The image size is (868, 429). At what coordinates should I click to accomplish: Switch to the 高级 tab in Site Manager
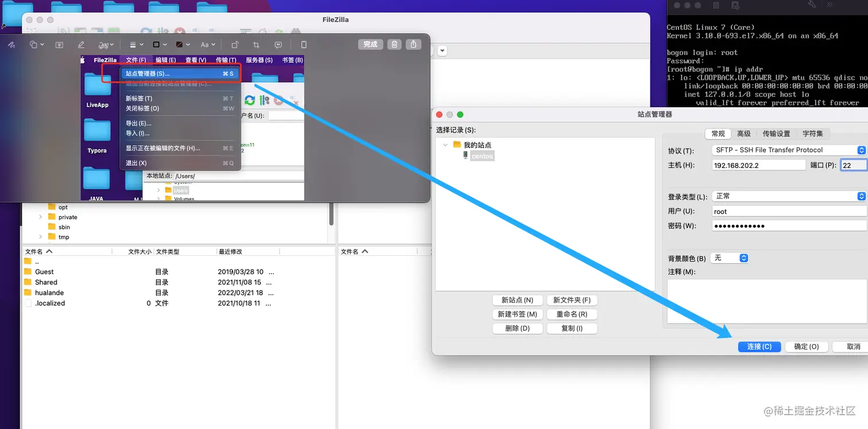click(744, 134)
